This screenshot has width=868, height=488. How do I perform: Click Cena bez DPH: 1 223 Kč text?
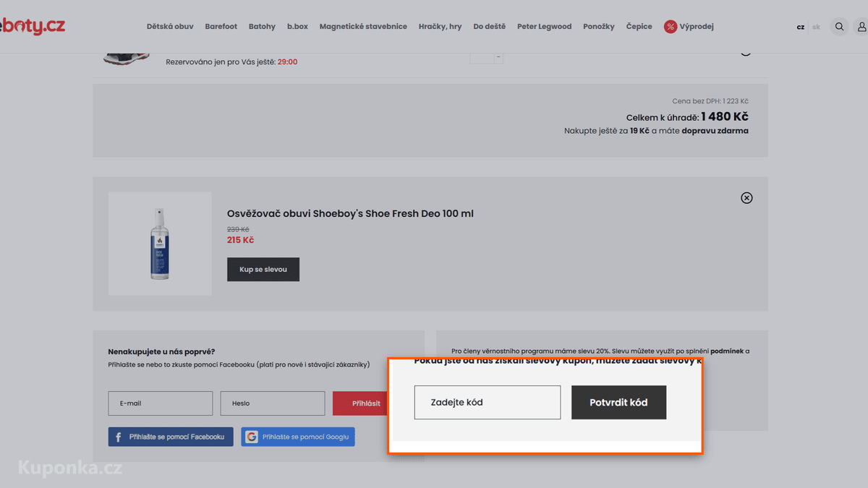(710, 102)
